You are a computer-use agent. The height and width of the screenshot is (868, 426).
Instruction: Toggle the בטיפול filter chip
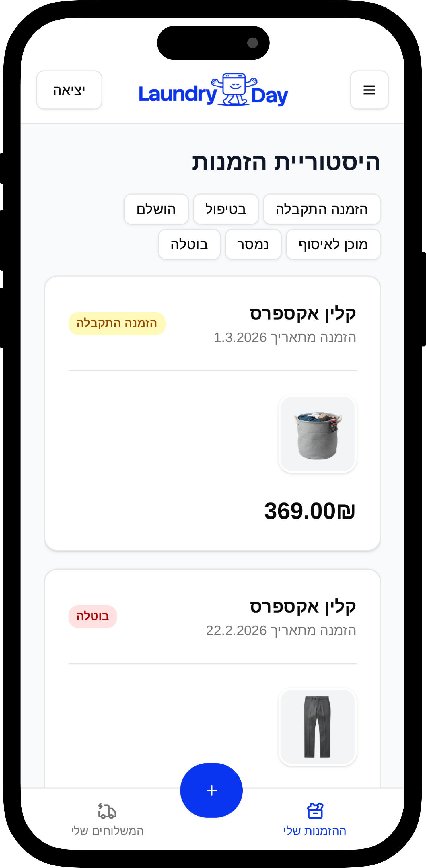pos(226,209)
